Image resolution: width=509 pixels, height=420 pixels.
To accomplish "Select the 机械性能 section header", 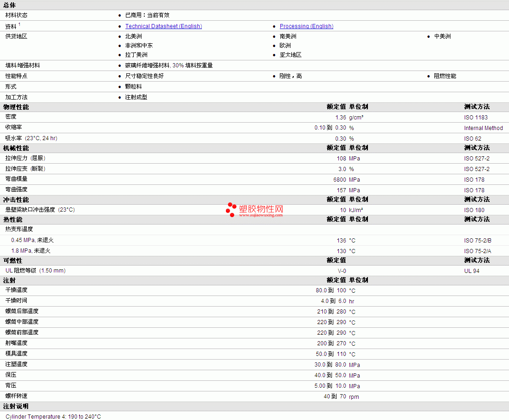I will coord(16,148).
